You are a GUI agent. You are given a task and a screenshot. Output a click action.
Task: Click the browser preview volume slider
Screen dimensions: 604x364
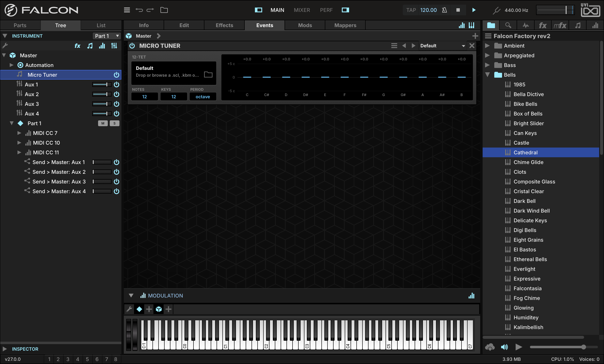pyautogui.click(x=563, y=347)
